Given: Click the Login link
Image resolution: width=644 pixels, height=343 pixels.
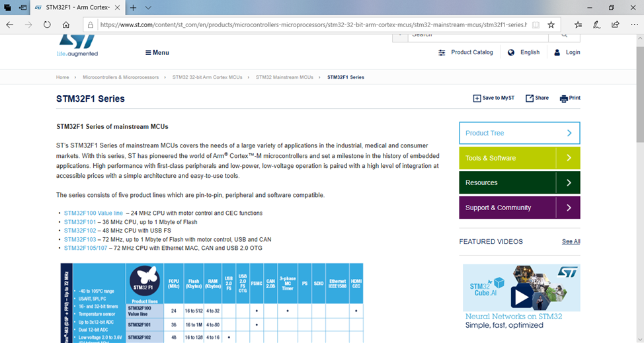Looking at the screenshot, I should [567, 52].
